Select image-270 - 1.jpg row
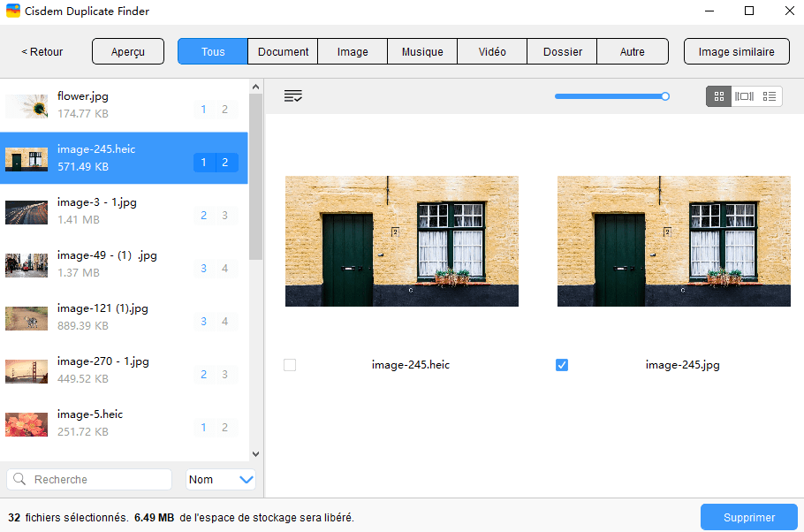 pyautogui.click(x=124, y=370)
